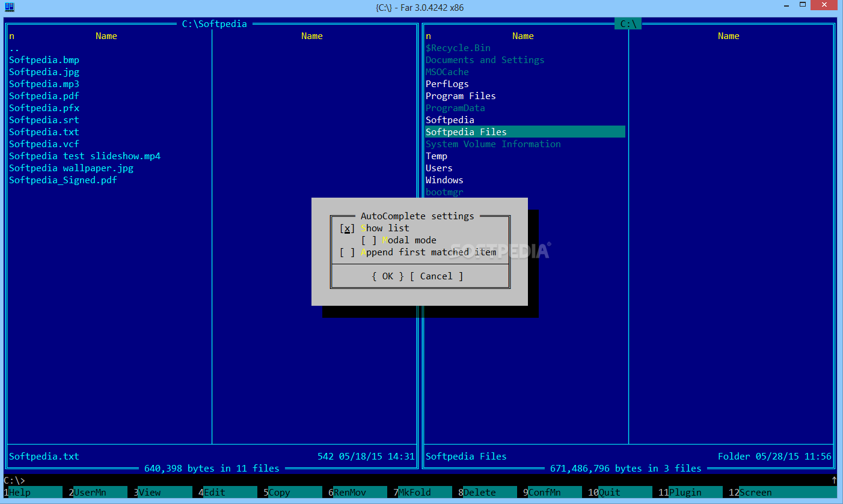Cancel the AutoComplete settings dialog
This screenshot has height=504, width=843.
tap(437, 276)
